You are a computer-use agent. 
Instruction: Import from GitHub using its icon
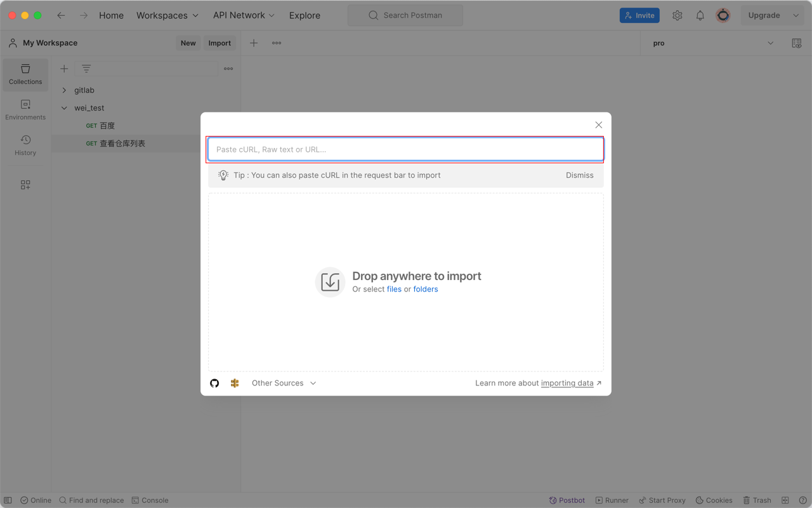tap(214, 383)
